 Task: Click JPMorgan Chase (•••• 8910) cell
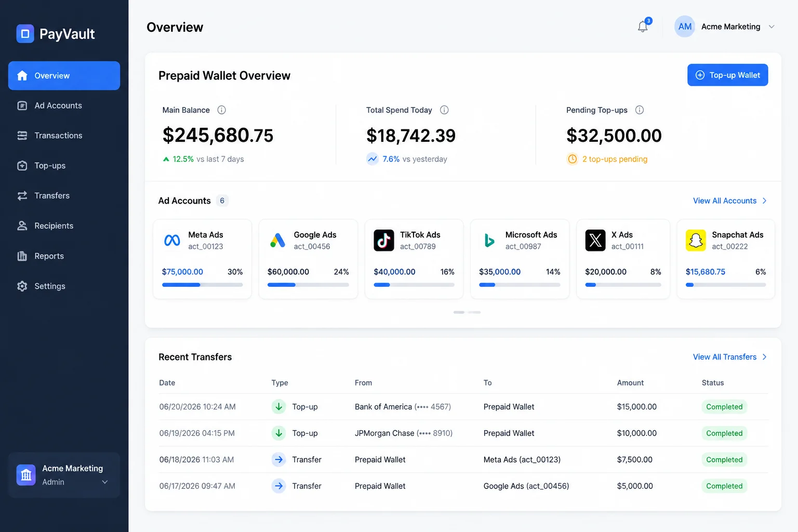click(x=404, y=433)
